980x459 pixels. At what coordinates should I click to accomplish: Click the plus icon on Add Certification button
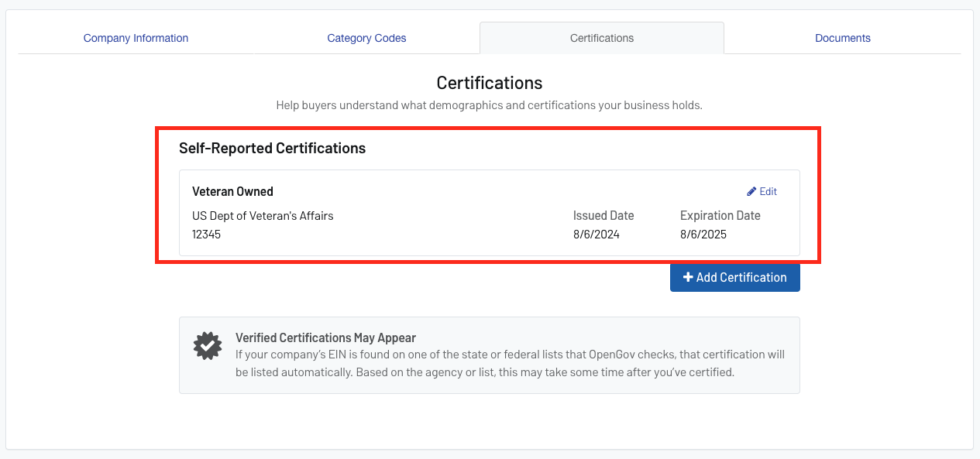coord(689,277)
